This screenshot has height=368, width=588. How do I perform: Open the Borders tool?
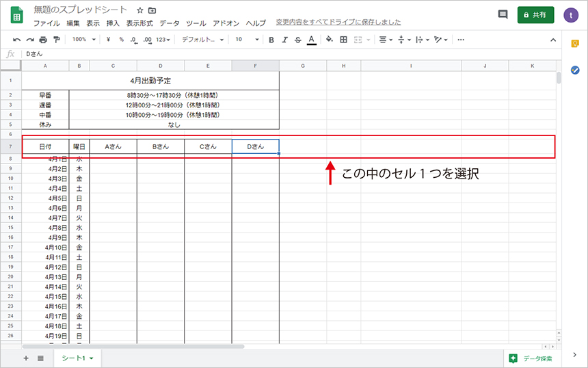pos(343,40)
